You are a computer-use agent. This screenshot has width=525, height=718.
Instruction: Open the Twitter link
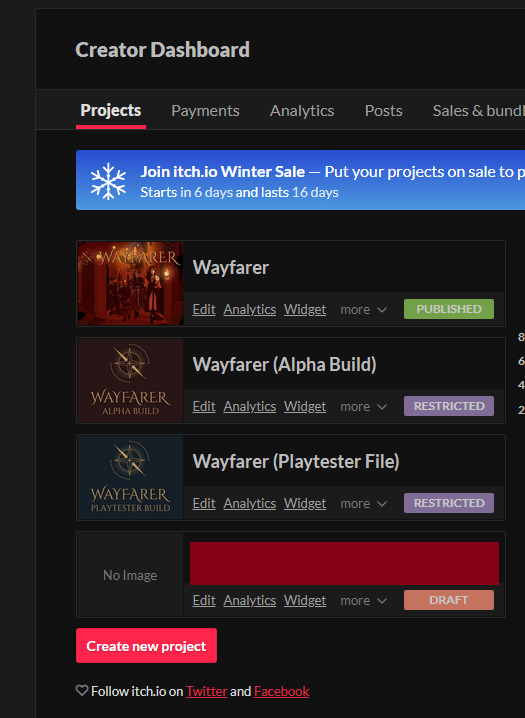click(206, 691)
